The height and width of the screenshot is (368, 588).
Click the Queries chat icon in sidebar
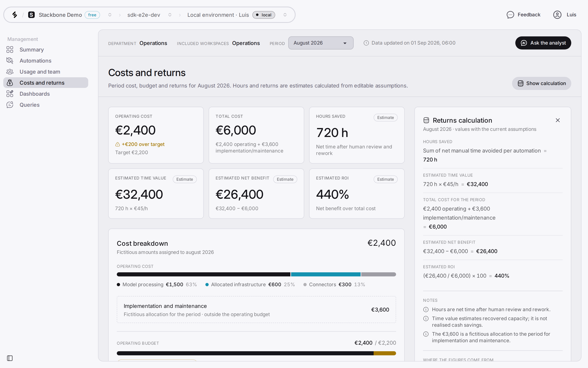pyautogui.click(x=10, y=105)
